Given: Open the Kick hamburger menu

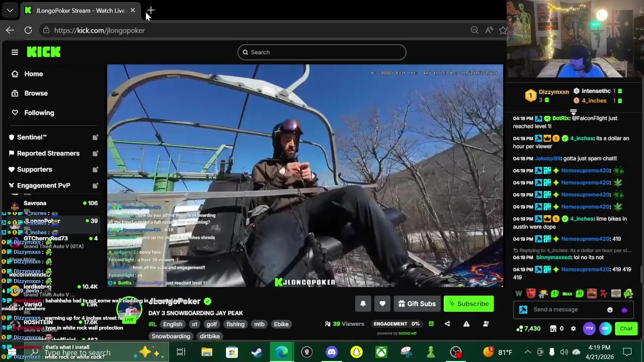Looking at the screenshot, I should tap(15, 52).
